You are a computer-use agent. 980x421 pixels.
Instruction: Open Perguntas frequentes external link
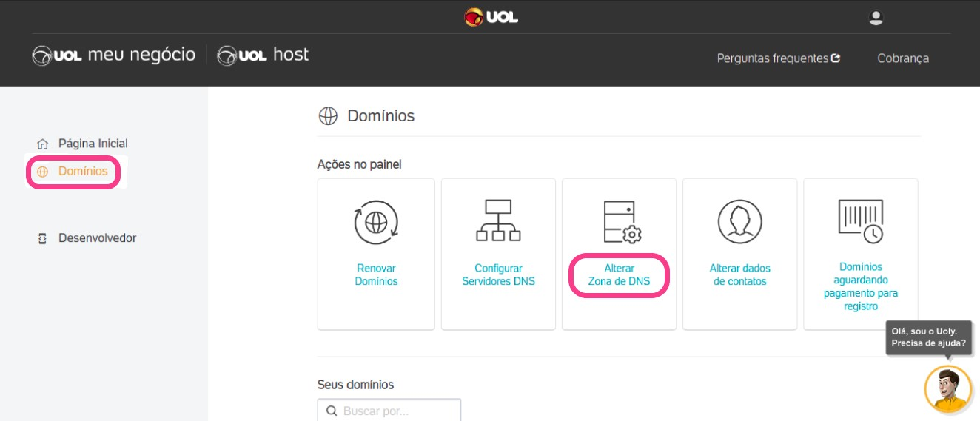(779, 58)
